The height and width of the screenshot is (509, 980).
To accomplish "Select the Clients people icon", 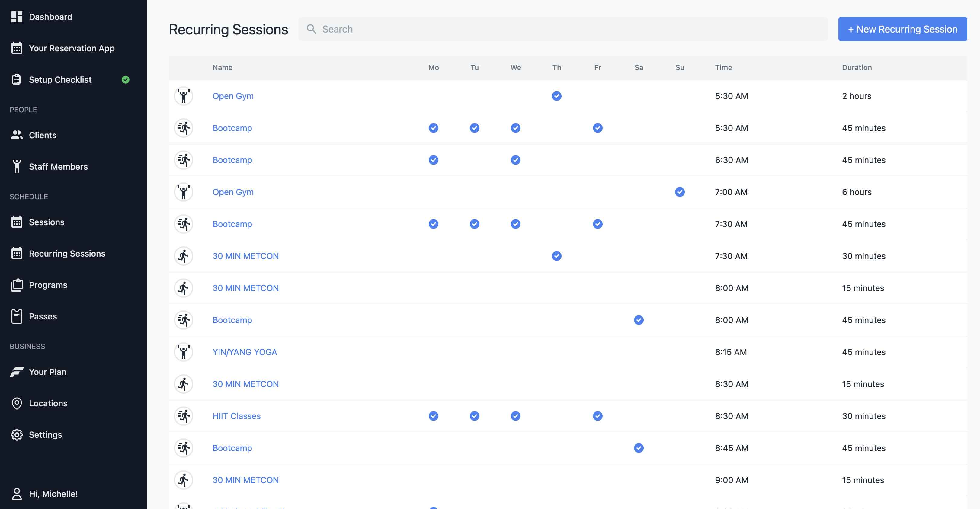I will pos(17,135).
